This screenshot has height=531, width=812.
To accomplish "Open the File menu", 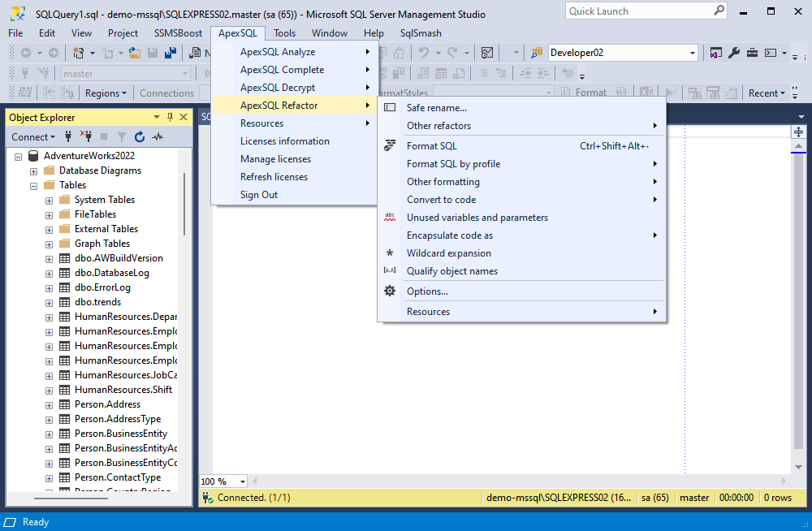I will (15, 33).
